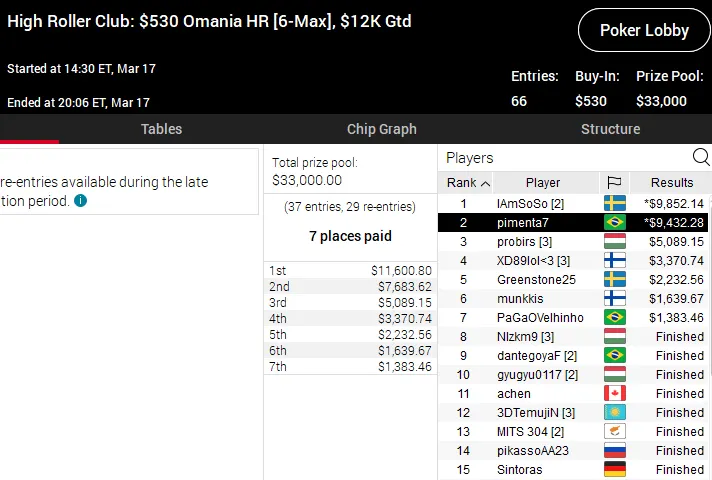Select player Greenstone25 row
Screen dimensions: 712x480
536,280
